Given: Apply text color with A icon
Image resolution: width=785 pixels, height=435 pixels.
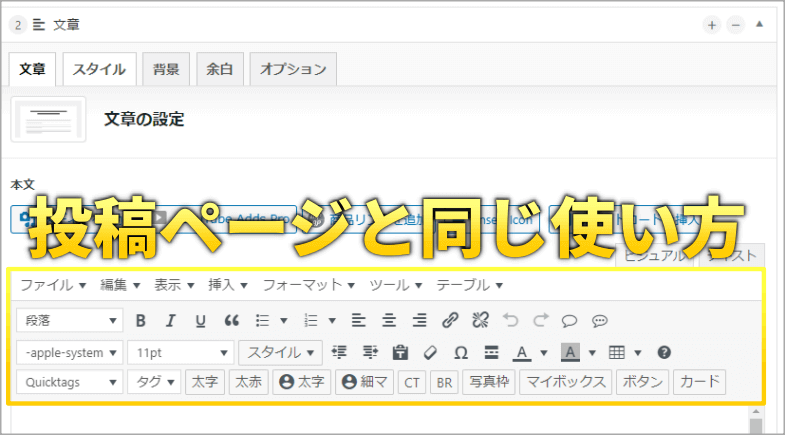Looking at the screenshot, I should (522, 352).
